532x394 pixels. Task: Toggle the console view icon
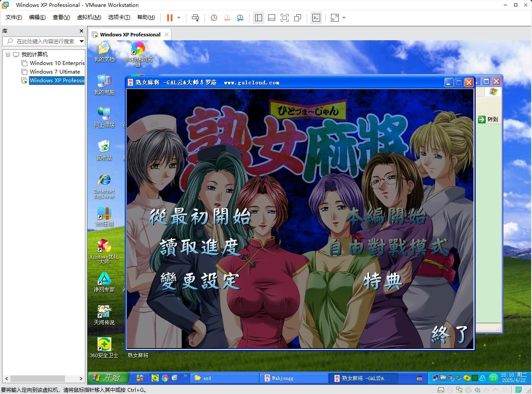(x=316, y=18)
